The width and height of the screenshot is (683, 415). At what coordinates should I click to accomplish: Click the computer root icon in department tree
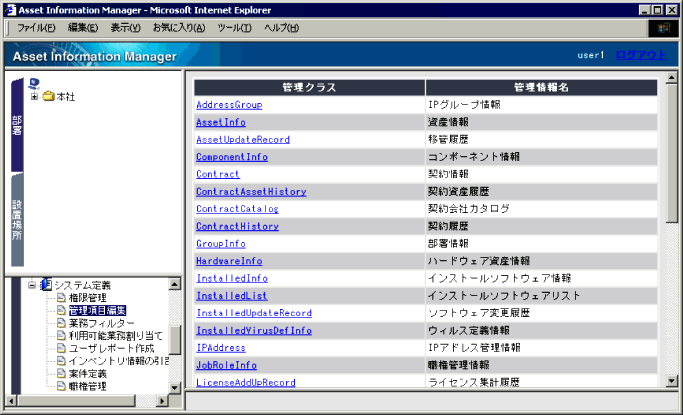pyautogui.click(x=34, y=83)
